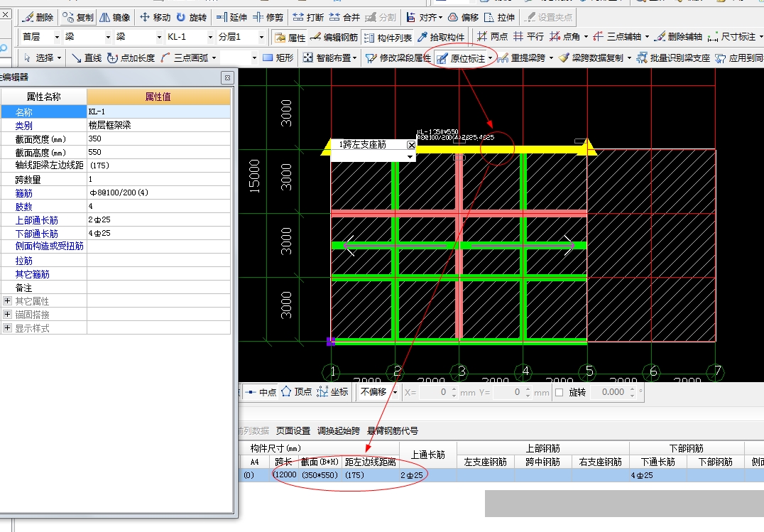This screenshot has height=532, width=764.
Task: Click 编辑钢筋 edit rebar tool
Action: point(334,37)
